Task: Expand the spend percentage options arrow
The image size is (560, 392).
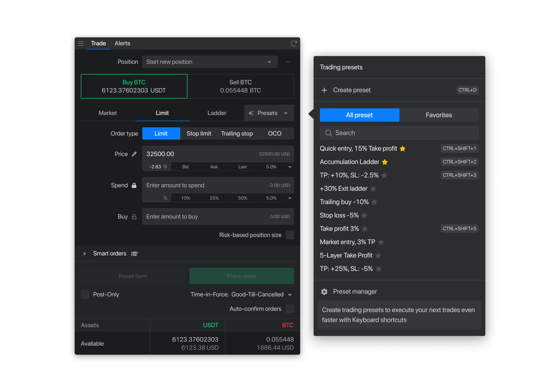Action: coord(290,198)
